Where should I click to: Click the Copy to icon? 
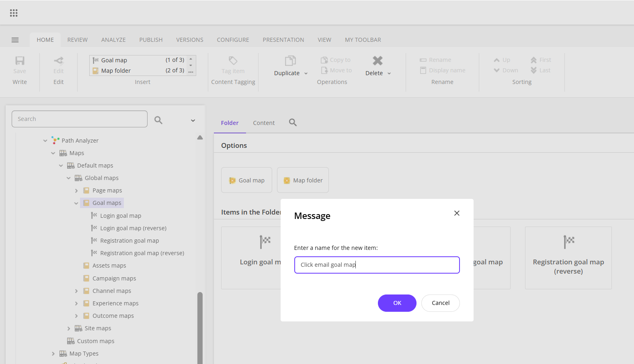324,60
